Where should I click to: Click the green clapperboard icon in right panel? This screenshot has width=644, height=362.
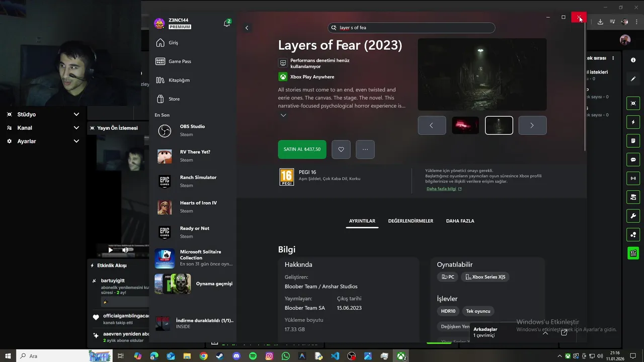coord(633,253)
